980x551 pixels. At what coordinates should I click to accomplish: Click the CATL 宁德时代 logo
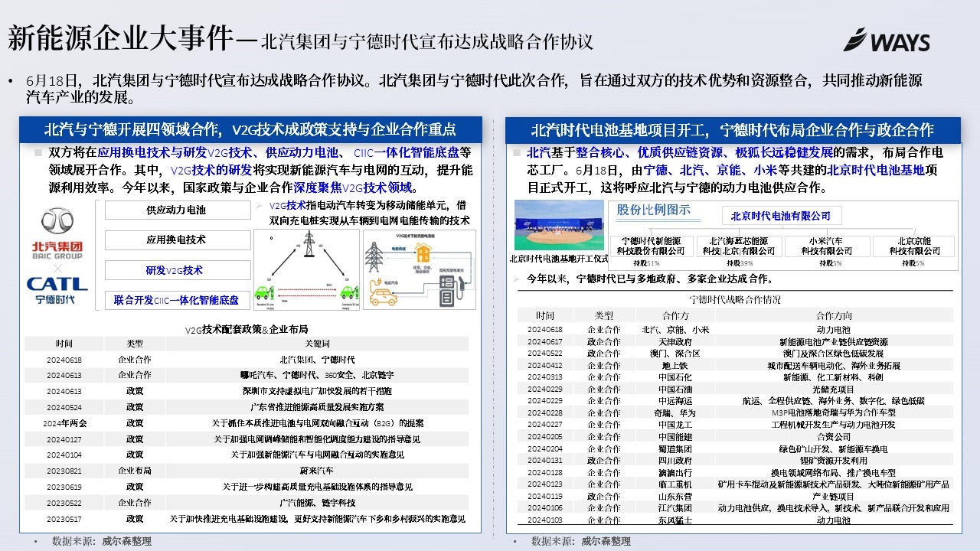pos(57,291)
